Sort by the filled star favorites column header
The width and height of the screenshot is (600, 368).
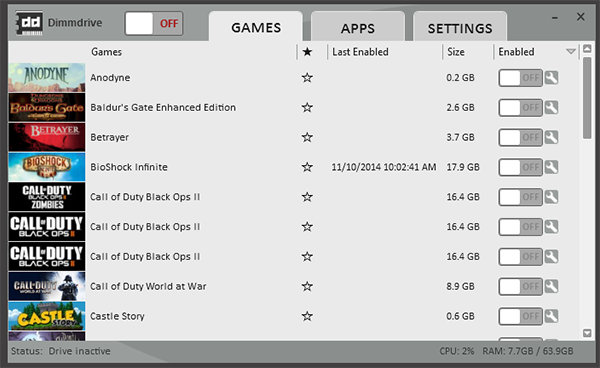click(x=307, y=52)
